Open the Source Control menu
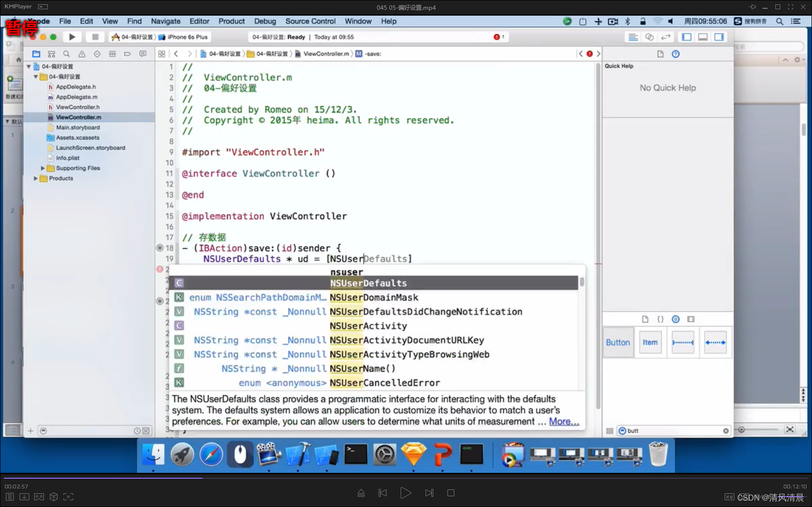The width and height of the screenshot is (812, 507). (x=310, y=21)
